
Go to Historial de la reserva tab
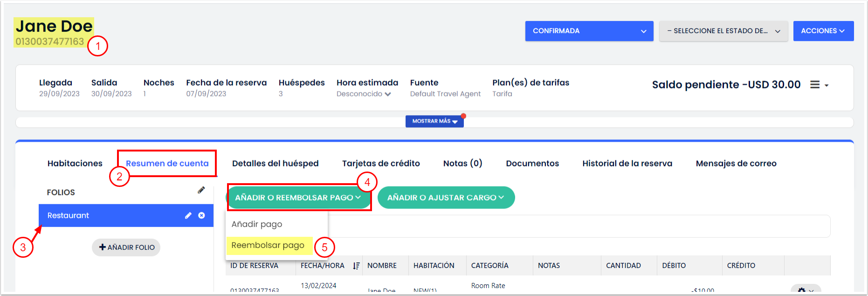pos(627,164)
